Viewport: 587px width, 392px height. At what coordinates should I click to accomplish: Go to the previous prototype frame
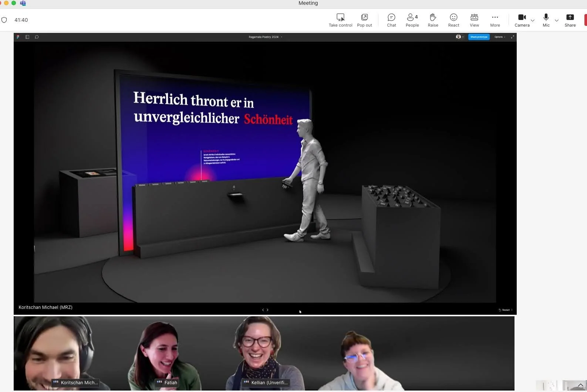click(263, 310)
